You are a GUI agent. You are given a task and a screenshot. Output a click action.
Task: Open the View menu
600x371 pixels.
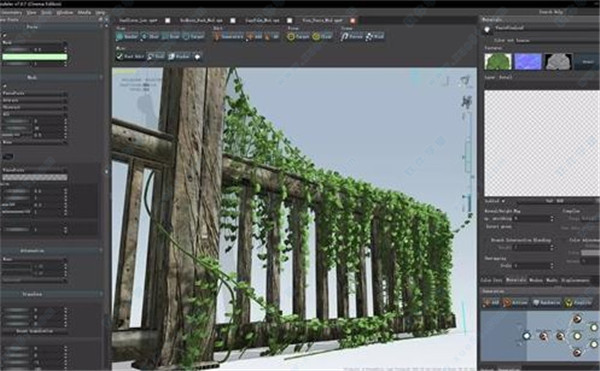31,13
